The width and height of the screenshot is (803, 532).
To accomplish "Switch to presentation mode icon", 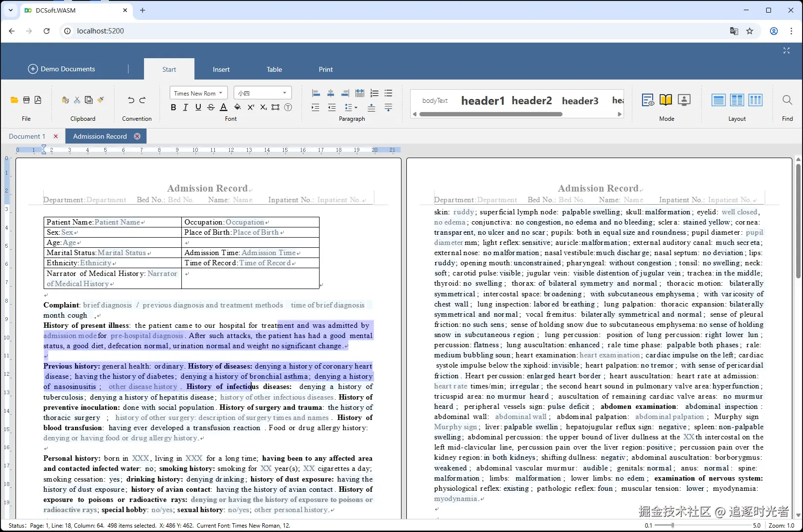I will [x=684, y=100].
